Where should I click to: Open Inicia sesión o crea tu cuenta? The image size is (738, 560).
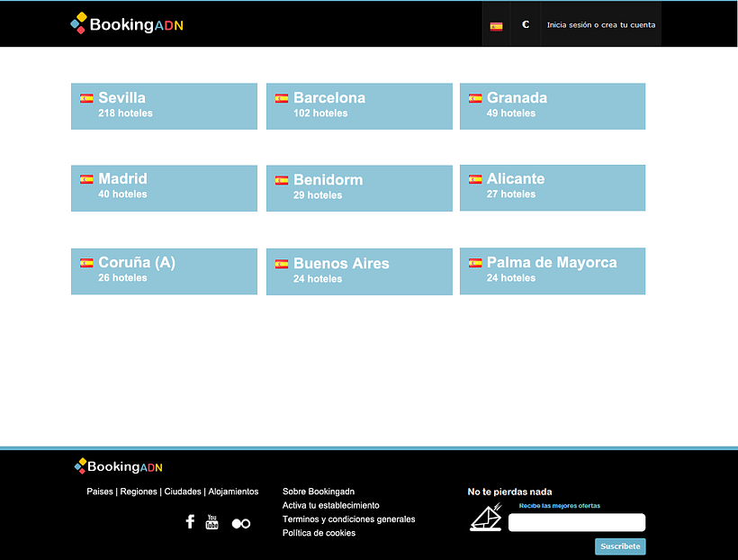click(x=600, y=24)
